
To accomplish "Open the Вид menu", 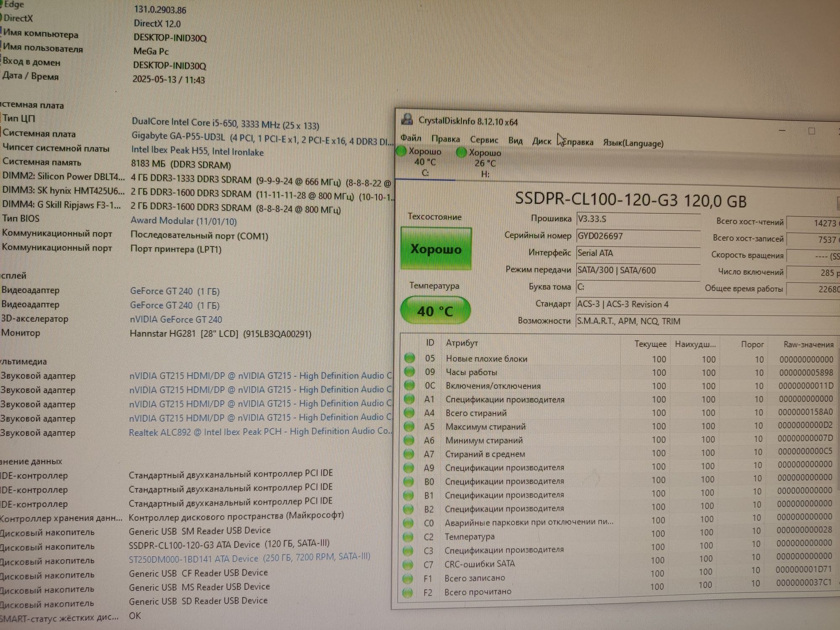I will pos(515,140).
